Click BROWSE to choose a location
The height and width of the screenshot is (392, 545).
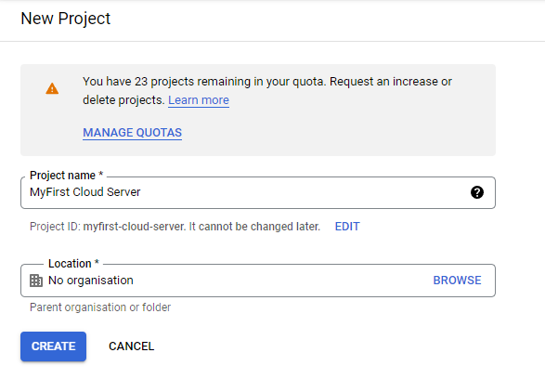pyautogui.click(x=457, y=281)
